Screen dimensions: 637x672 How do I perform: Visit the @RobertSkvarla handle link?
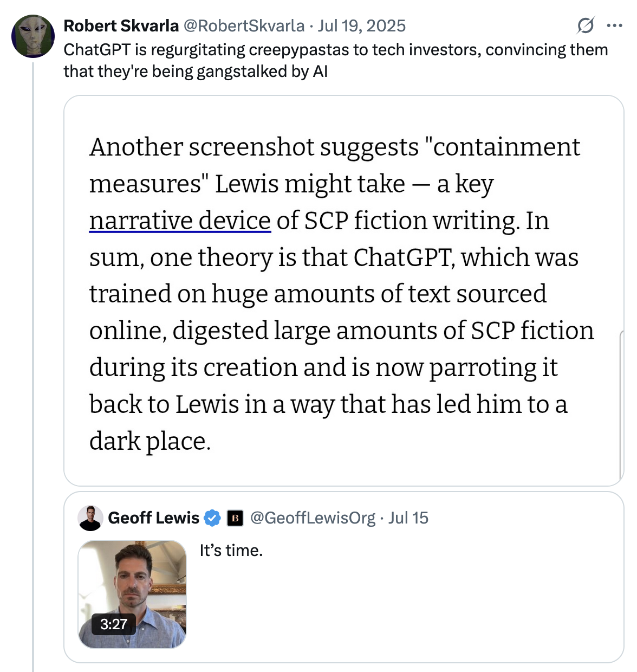point(244,25)
